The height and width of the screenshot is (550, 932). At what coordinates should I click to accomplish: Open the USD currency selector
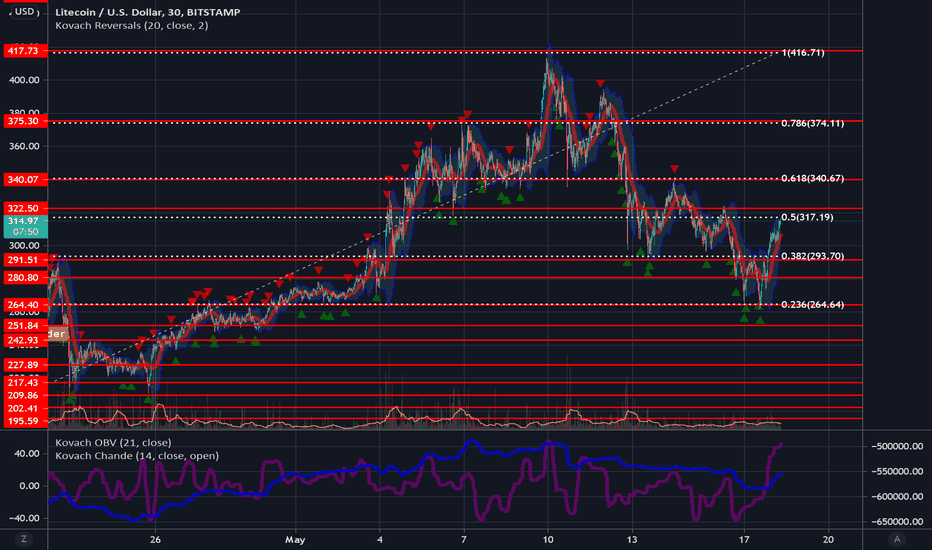(24, 11)
